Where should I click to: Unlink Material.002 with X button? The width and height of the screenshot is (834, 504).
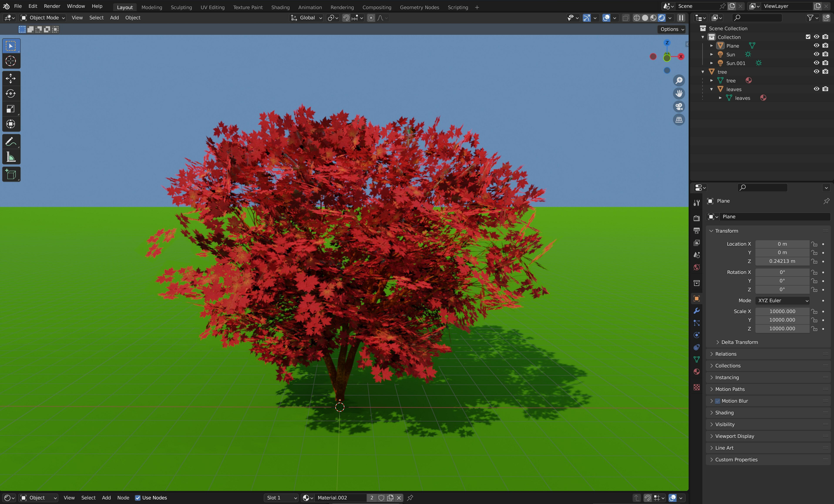click(x=399, y=497)
